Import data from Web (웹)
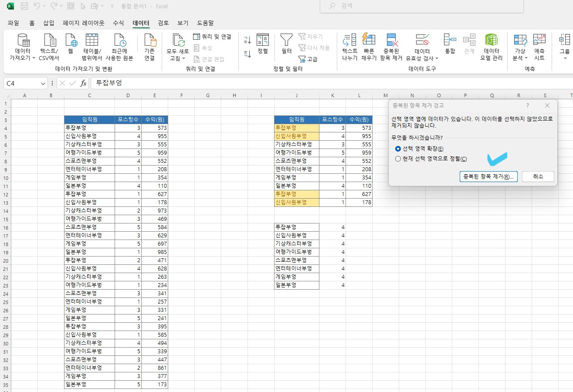Image resolution: width=573 pixels, height=392 pixels. 70,44
